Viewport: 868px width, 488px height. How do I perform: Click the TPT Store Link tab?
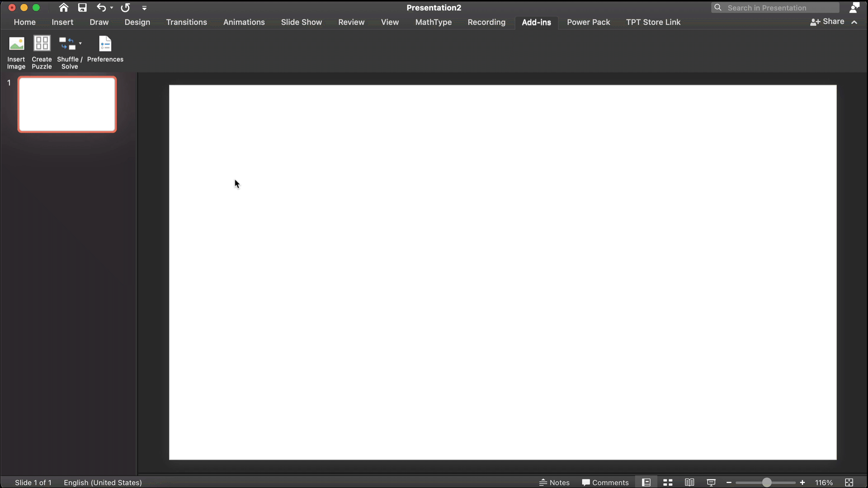[x=653, y=22]
